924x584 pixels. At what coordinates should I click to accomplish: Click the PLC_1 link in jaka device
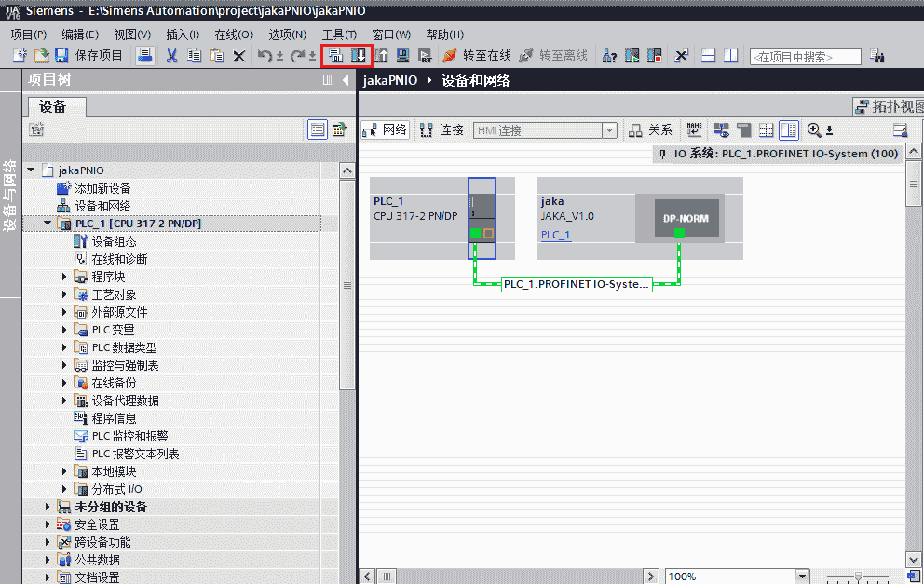pos(555,235)
